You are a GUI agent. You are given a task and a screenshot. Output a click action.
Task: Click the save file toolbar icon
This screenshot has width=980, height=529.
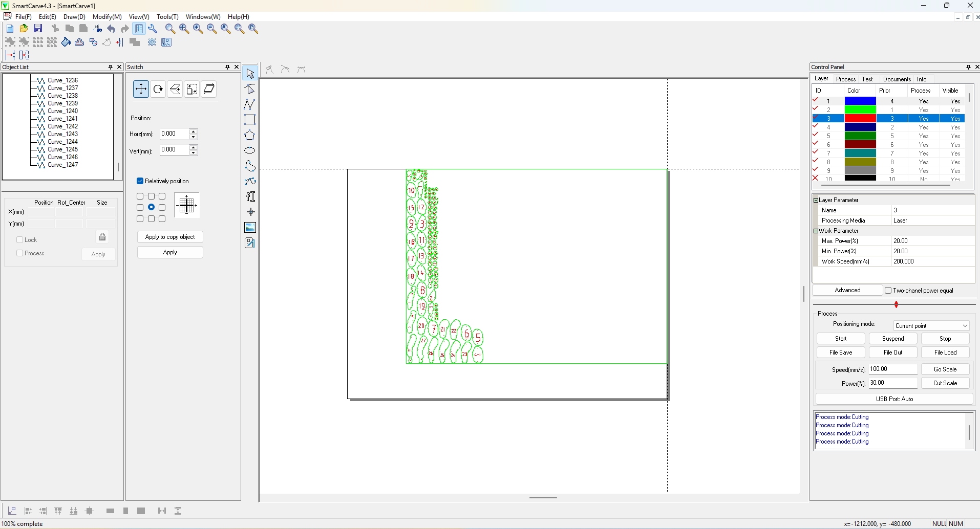[x=38, y=29]
